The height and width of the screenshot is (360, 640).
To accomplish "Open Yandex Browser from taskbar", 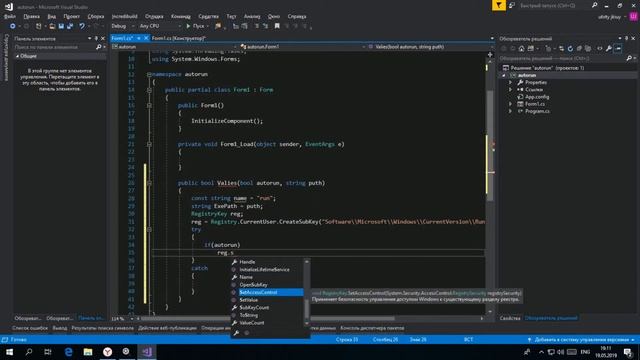I will [107, 352].
